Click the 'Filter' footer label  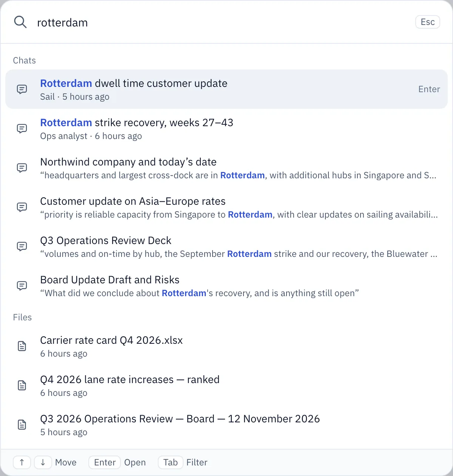197,462
